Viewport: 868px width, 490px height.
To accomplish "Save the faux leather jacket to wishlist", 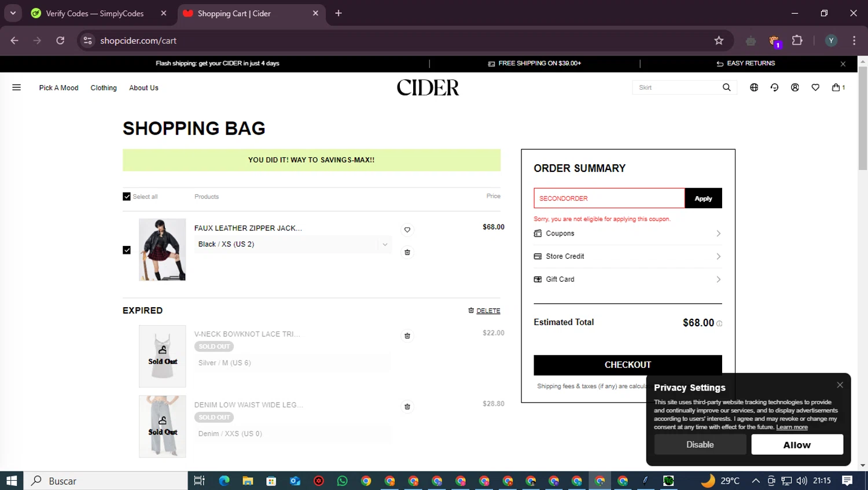I will [407, 230].
